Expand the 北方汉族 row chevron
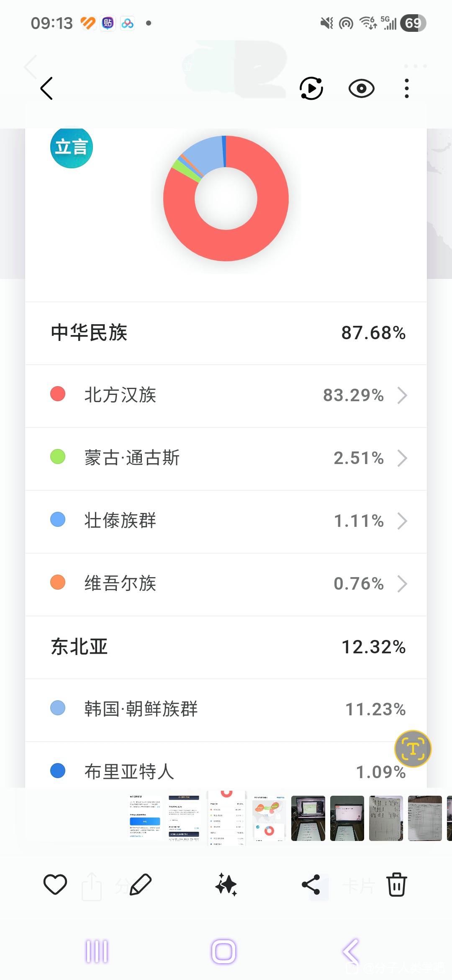 (402, 395)
